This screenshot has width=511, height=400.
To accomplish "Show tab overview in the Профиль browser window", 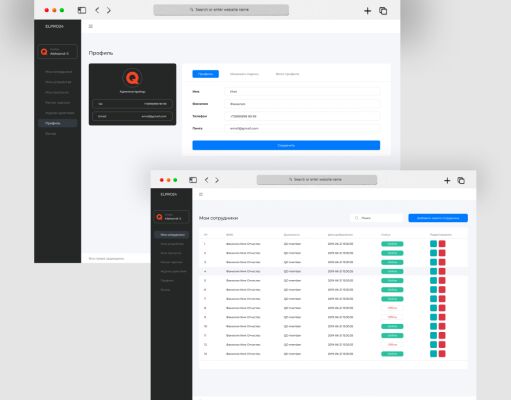I will coord(383,11).
